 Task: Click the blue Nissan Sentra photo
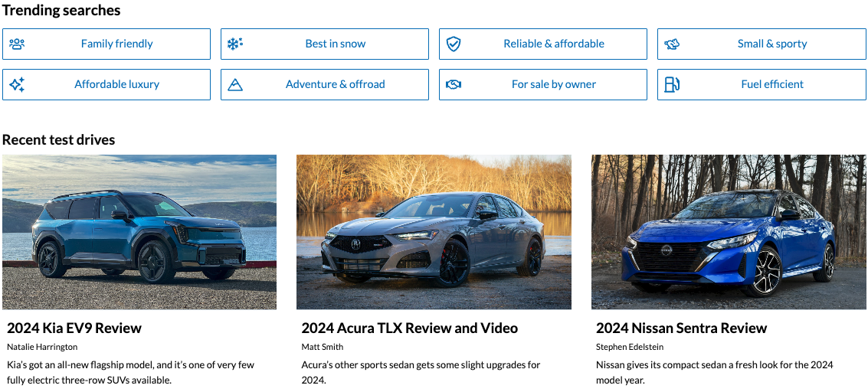(729, 232)
